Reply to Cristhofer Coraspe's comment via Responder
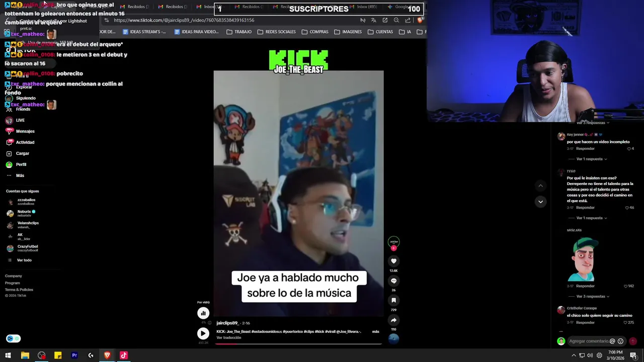Screen dimensions: 644x362 [585, 322]
